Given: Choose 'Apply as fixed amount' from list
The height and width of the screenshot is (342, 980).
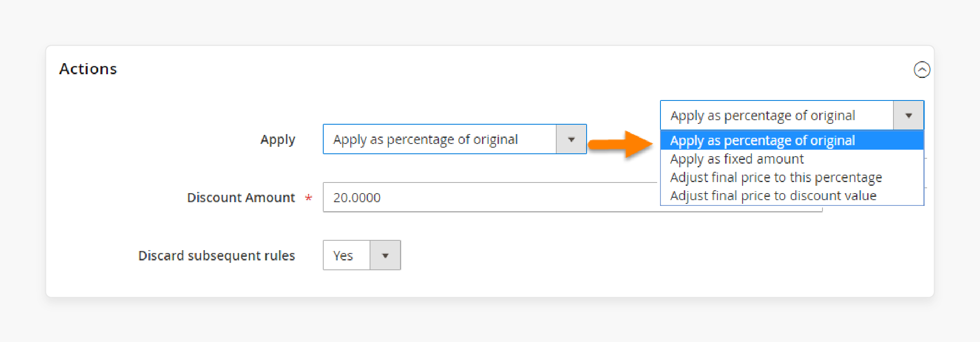Looking at the screenshot, I should point(737,159).
